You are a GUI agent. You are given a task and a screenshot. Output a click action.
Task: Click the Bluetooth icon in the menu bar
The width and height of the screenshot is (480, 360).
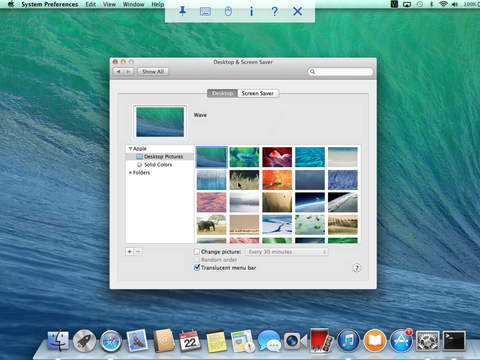[431, 4]
